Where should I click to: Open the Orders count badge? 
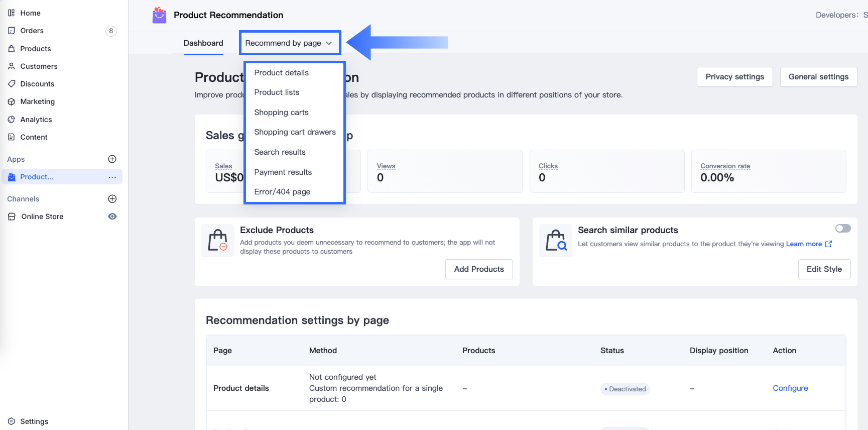[x=111, y=31]
